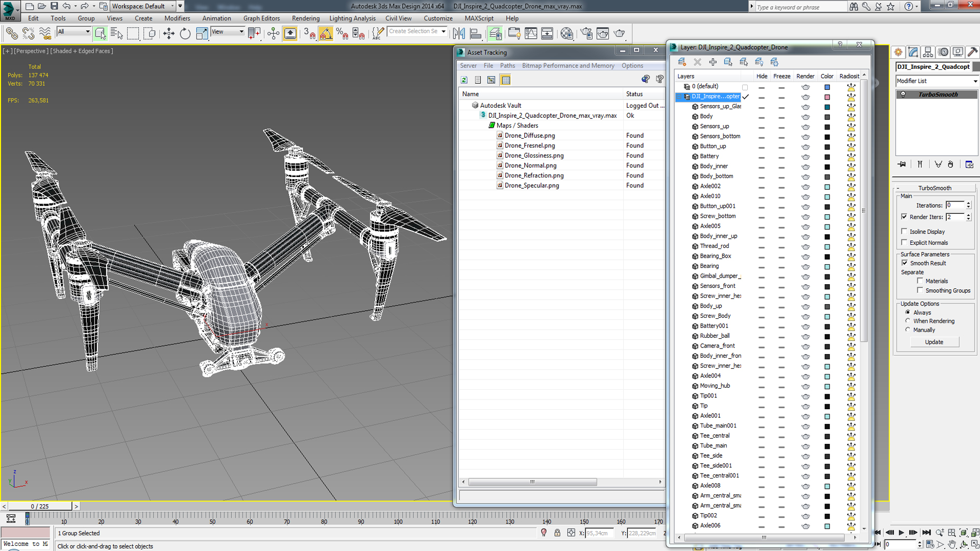Open the Rendering menu
Image resolution: width=980 pixels, height=551 pixels.
[305, 18]
